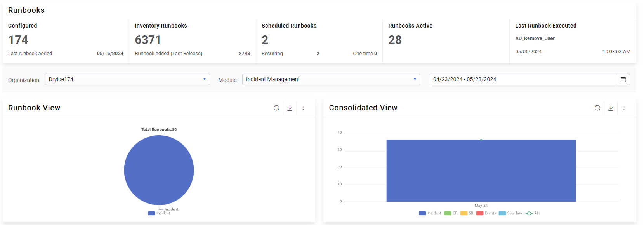Toggle SR series in chart legend
644x225 pixels.
click(467, 213)
